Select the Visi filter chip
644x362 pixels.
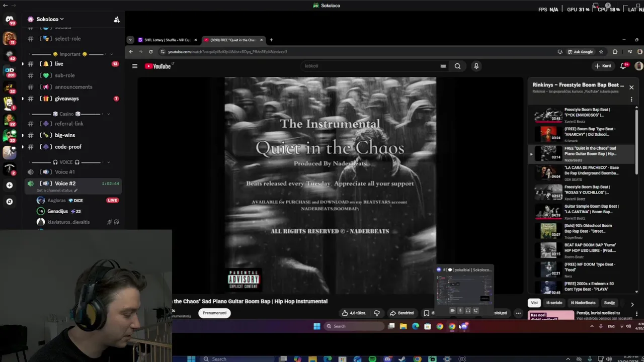(534, 303)
